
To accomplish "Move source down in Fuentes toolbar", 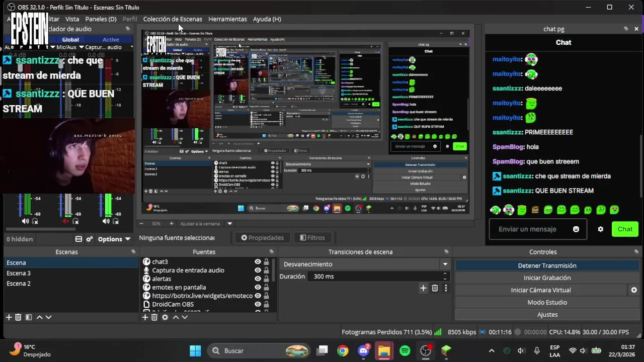I will click(185, 317).
